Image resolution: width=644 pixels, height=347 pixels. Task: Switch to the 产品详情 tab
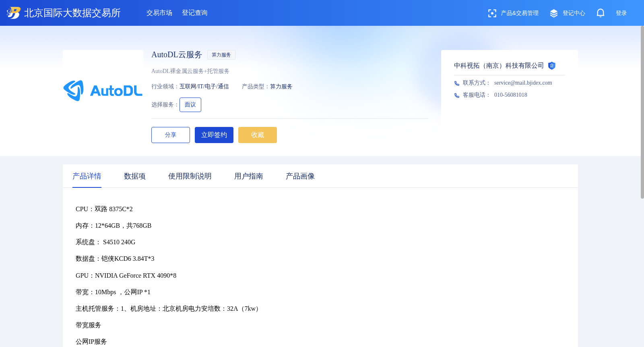(x=87, y=176)
